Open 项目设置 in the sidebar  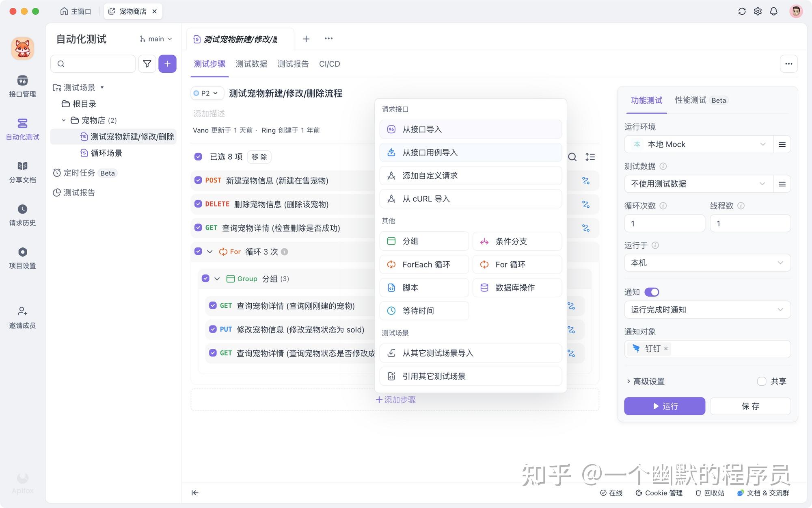click(22, 258)
